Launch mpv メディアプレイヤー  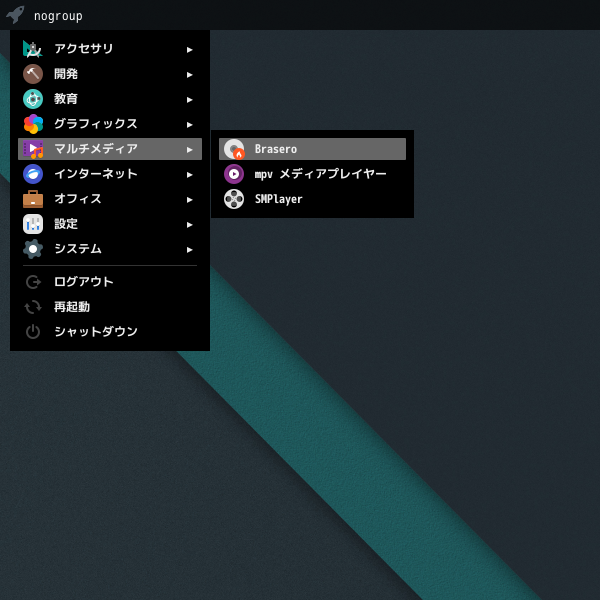pos(312,174)
